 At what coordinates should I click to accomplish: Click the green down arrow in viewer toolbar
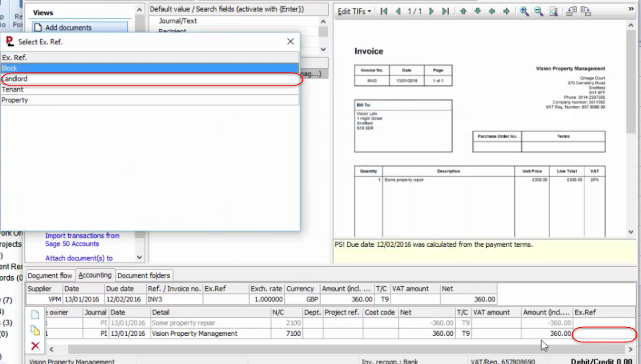(478, 11)
